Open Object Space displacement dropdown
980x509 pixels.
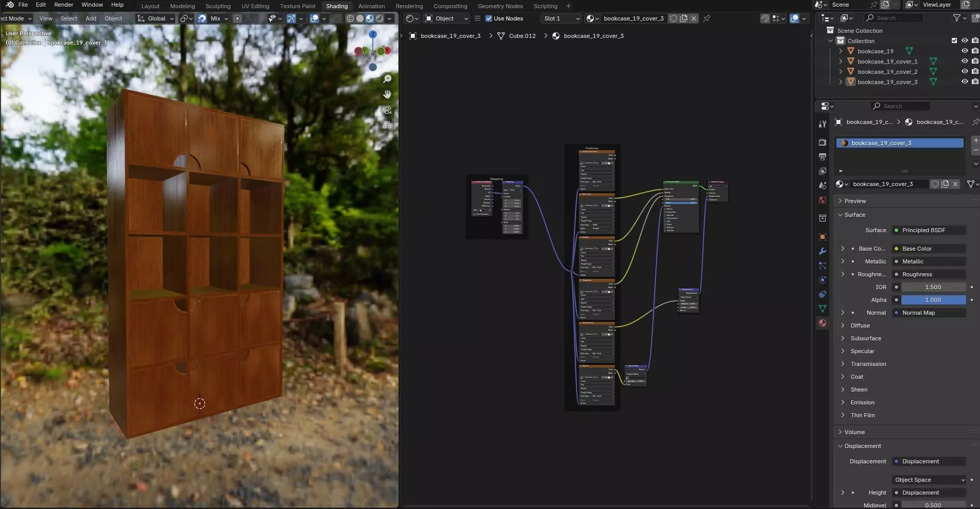coord(929,480)
